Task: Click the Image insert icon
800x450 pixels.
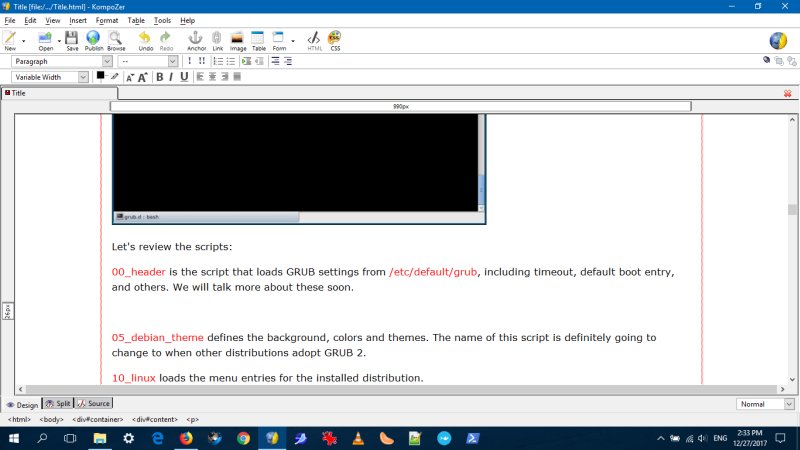Action: point(238,40)
